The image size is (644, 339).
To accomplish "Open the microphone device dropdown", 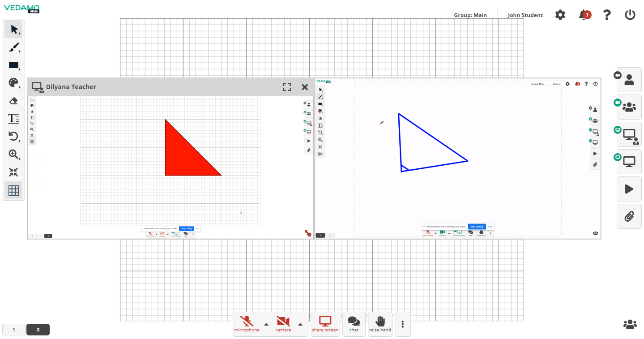I will (266, 324).
